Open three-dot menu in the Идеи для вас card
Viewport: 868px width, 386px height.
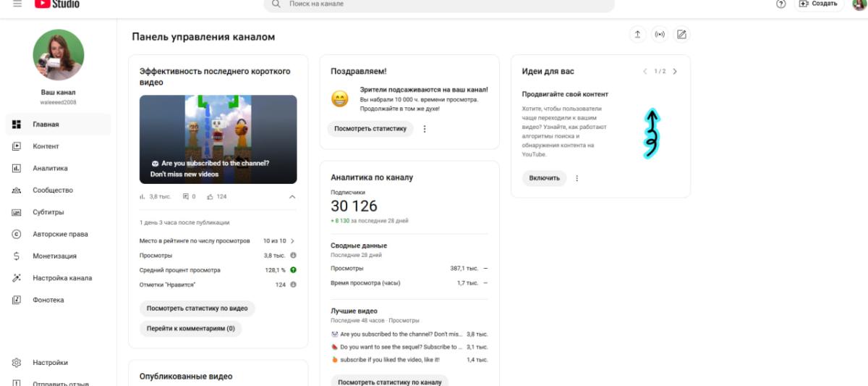pyautogui.click(x=576, y=178)
